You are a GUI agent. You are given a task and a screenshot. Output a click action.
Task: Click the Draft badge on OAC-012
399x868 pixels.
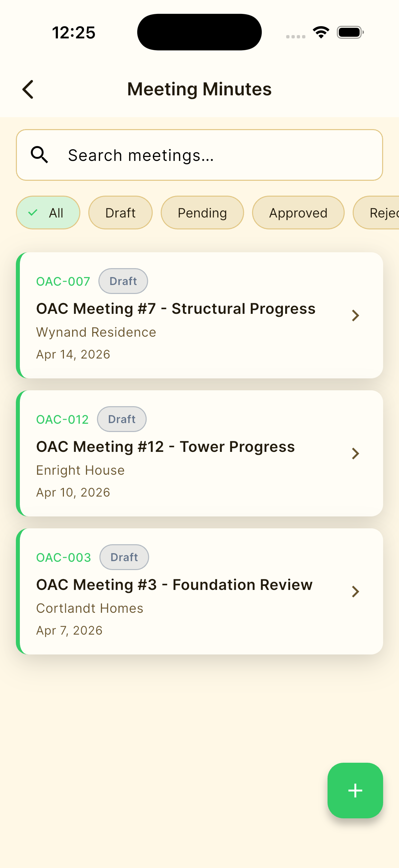[121, 419]
